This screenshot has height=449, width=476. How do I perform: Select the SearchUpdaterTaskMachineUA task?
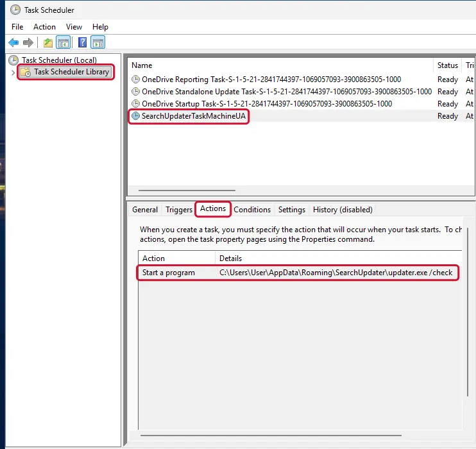coord(302,115)
